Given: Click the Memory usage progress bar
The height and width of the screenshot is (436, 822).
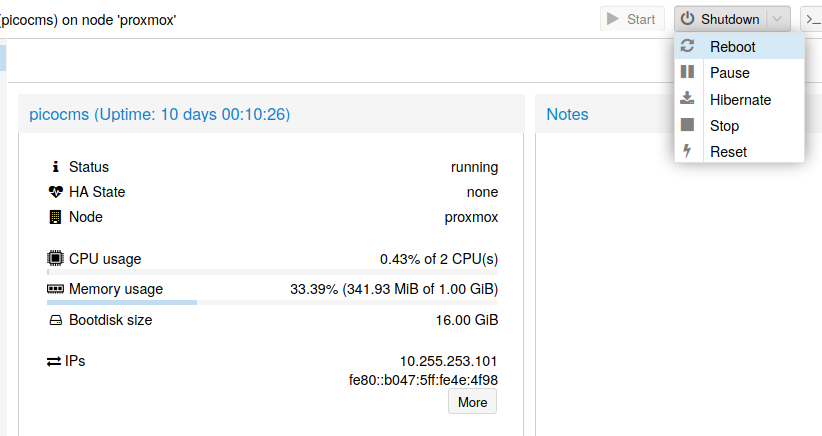Looking at the screenshot, I should (272, 302).
